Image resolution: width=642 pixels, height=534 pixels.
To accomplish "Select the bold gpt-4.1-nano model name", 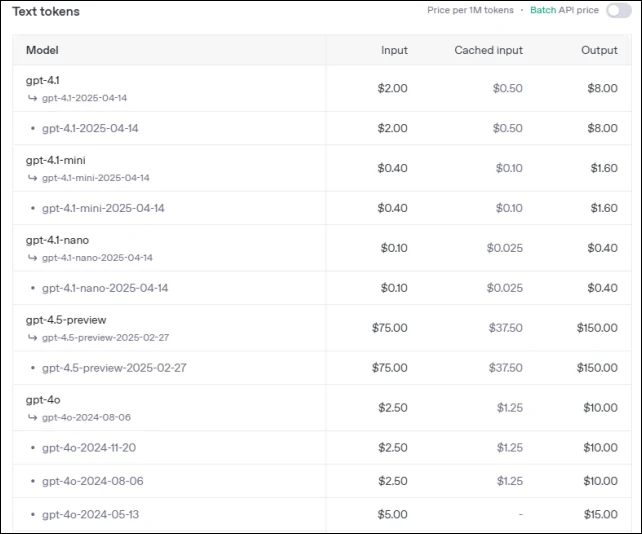I will (x=57, y=240).
